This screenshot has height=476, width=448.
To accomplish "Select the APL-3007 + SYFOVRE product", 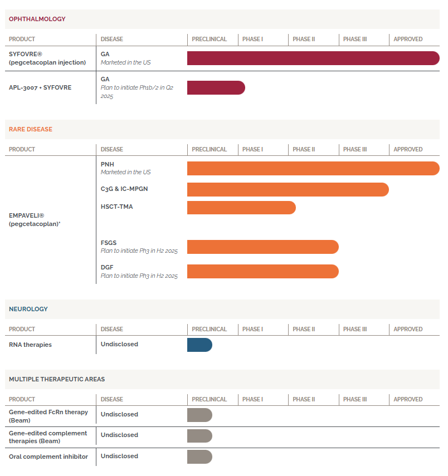I will tap(40, 88).
